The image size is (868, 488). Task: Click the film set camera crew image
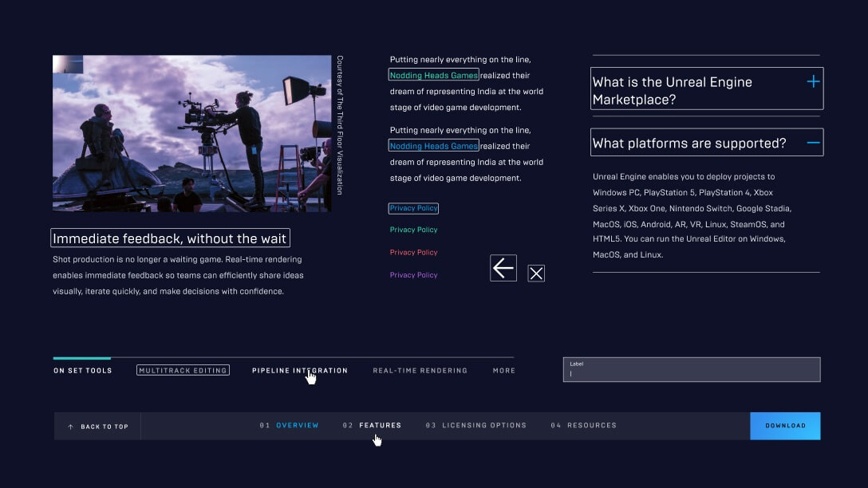point(191,133)
